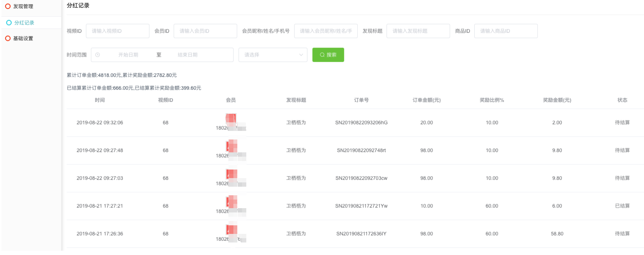Screen dimensions: 644x255
Task: Open 基础设置 in the sidebar
Action: 23,39
